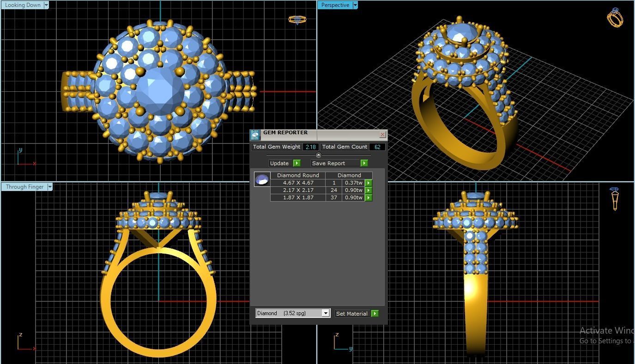The height and width of the screenshot is (364, 635).
Task: Click the Gem Reporter panel icon
Action: coord(255,135)
